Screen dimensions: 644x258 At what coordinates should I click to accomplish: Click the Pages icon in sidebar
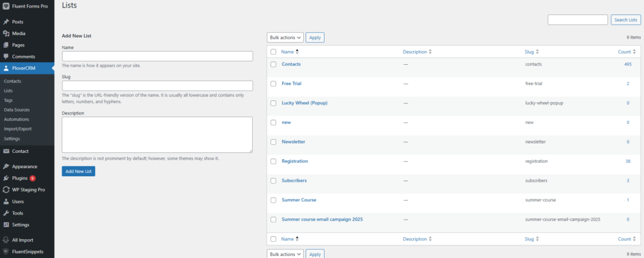click(6, 45)
